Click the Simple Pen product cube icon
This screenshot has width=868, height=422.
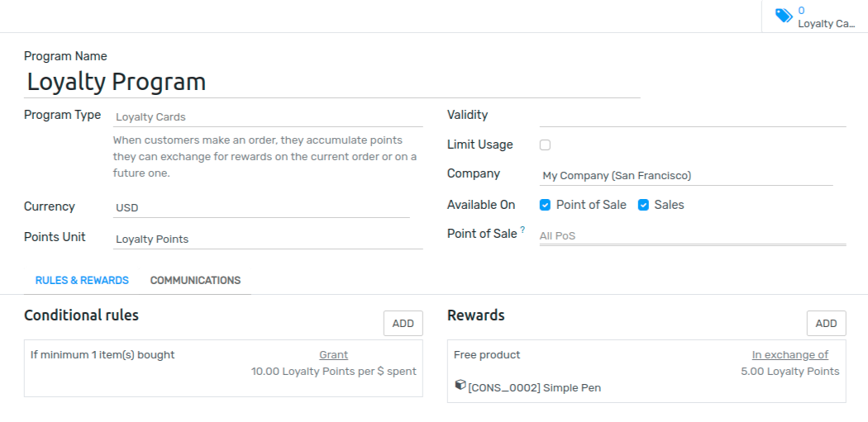tap(460, 385)
